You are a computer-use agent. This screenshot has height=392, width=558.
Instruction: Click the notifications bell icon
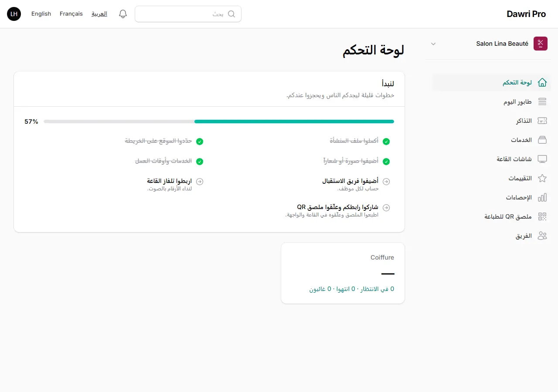(123, 14)
